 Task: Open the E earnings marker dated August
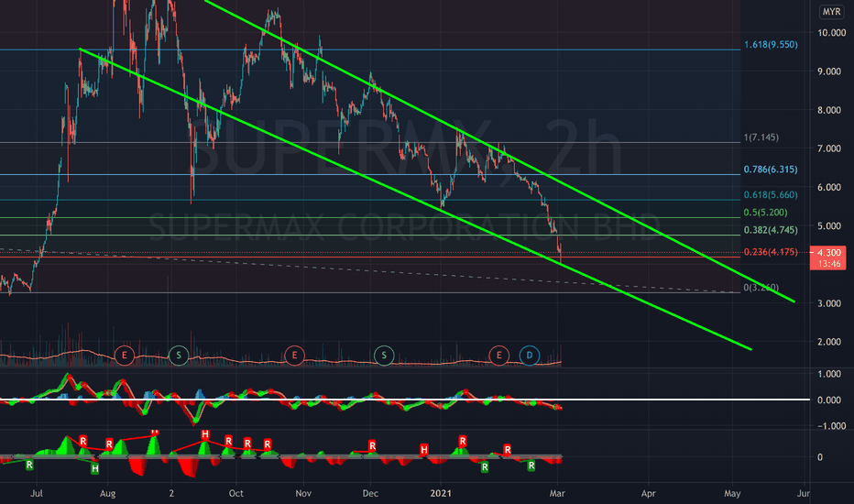click(x=125, y=356)
